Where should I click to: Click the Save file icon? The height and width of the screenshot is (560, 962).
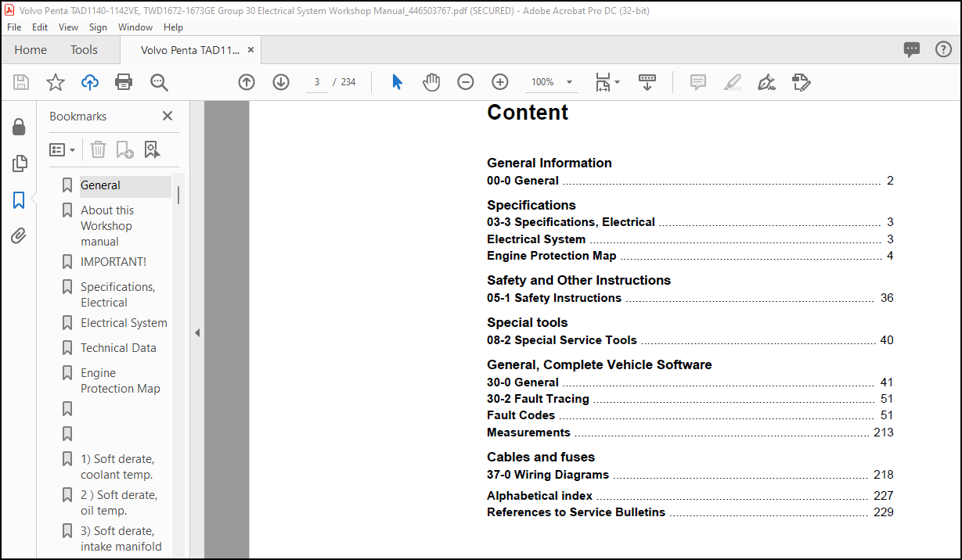21,82
